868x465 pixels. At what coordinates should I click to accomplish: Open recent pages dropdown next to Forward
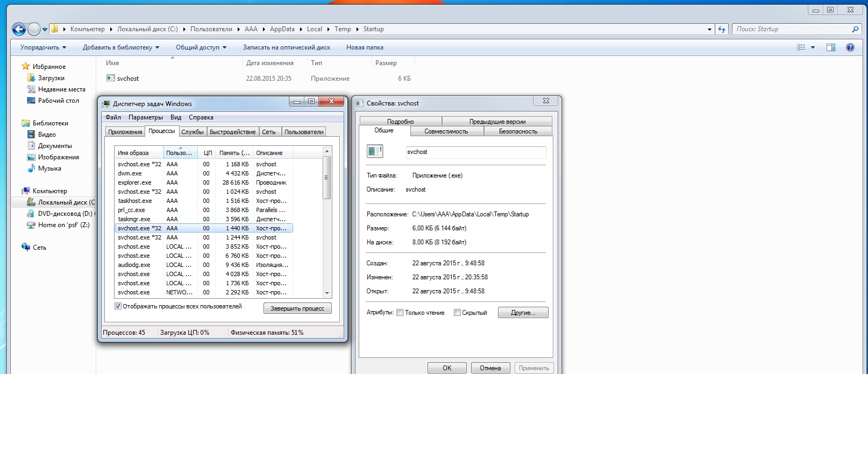(45, 30)
